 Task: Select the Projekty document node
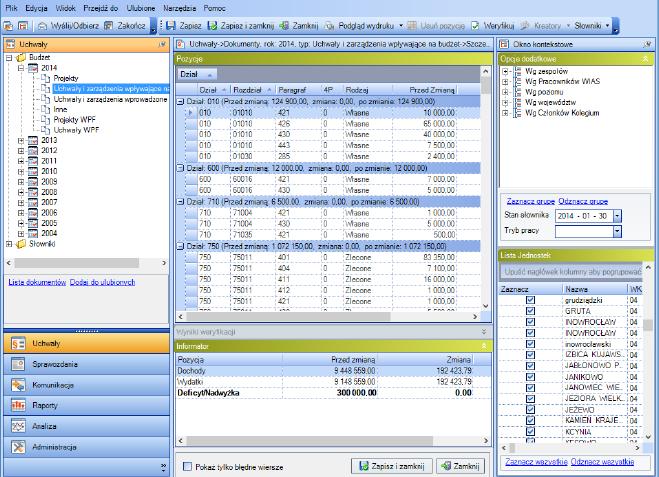pos(66,78)
